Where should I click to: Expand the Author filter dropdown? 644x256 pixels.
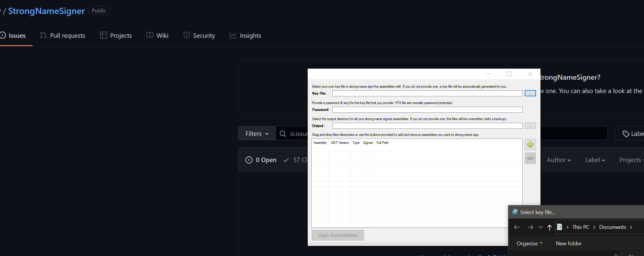coord(559,160)
